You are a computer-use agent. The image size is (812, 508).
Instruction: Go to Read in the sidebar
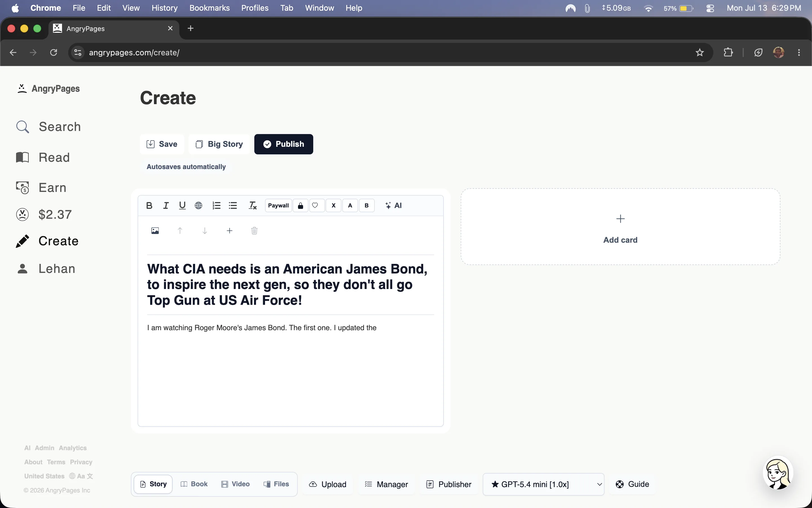(x=43, y=157)
